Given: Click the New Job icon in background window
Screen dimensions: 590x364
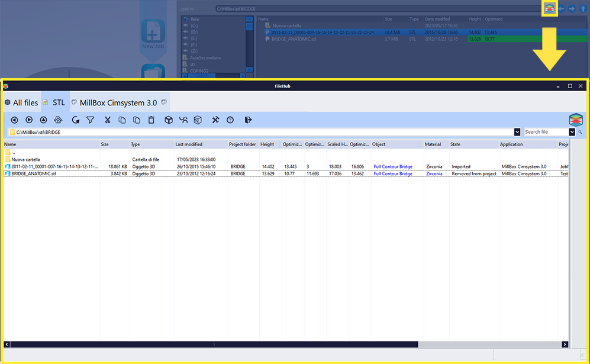Looking at the screenshot, I should (153, 34).
